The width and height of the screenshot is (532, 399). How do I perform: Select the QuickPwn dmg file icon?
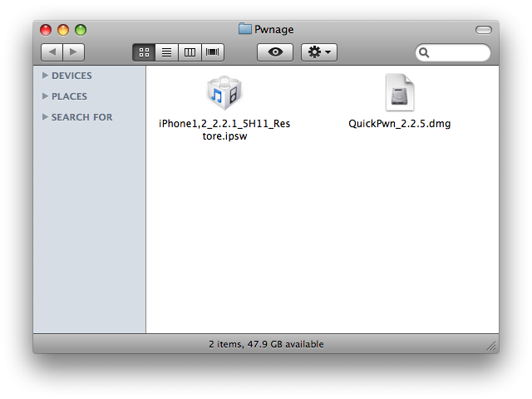pos(400,92)
